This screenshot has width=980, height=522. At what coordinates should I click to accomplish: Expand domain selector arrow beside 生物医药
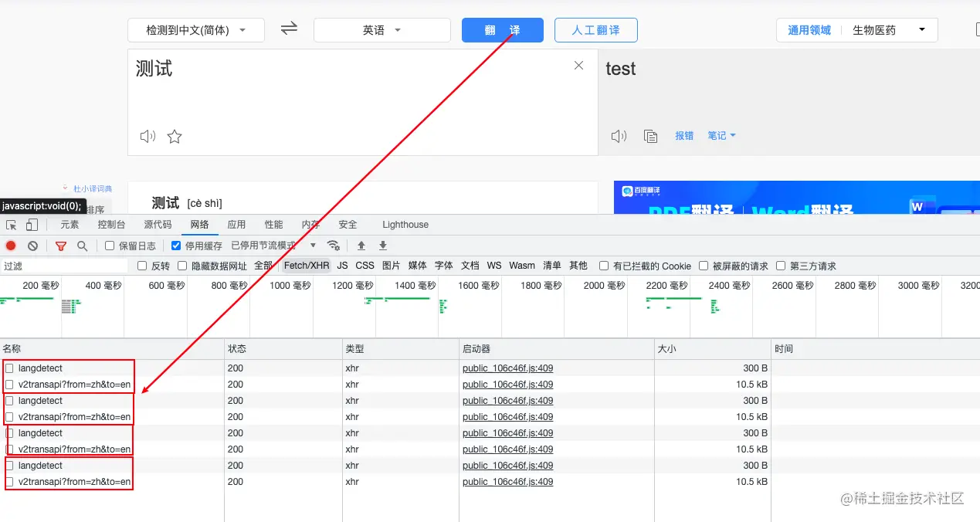pos(922,30)
